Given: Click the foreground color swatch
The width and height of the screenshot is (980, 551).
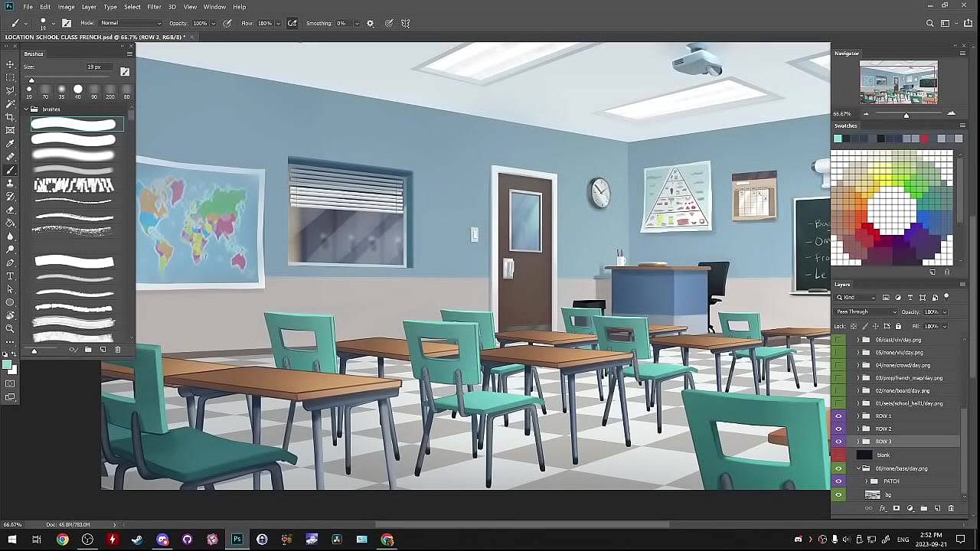Looking at the screenshot, I should coord(7,365).
